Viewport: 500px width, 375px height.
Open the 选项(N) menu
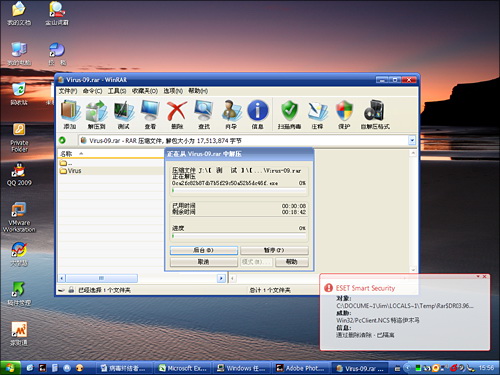click(x=173, y=91)
